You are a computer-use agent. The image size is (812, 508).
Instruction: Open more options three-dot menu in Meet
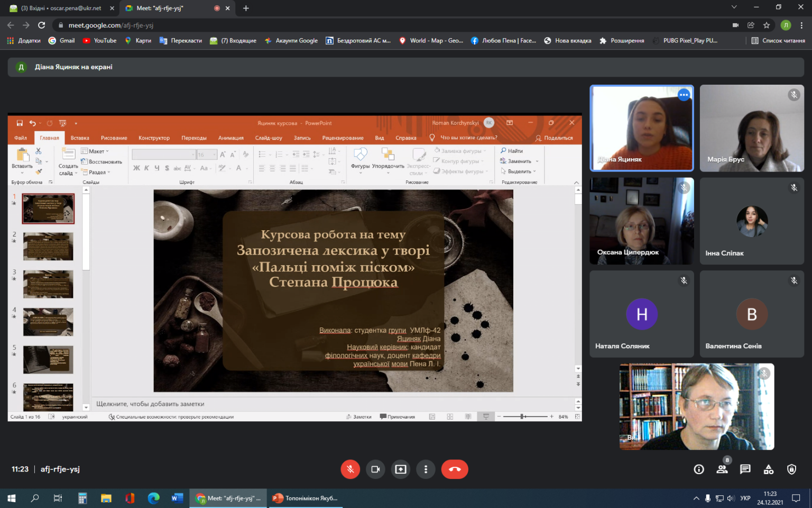426,469
